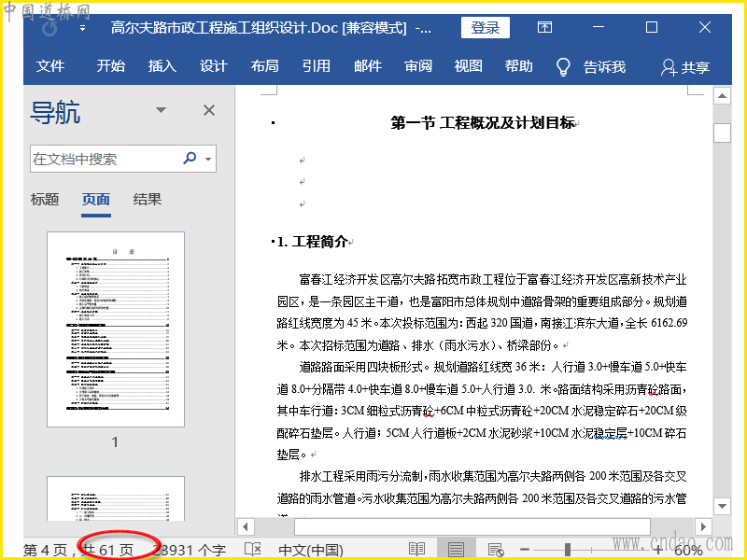Select the second page thumbnail below page 1

click(116, 498)
